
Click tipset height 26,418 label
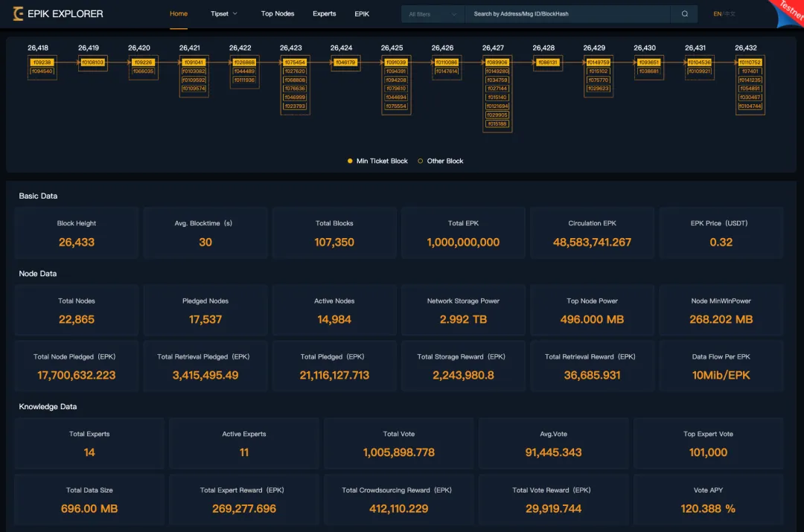pos(38,48)
